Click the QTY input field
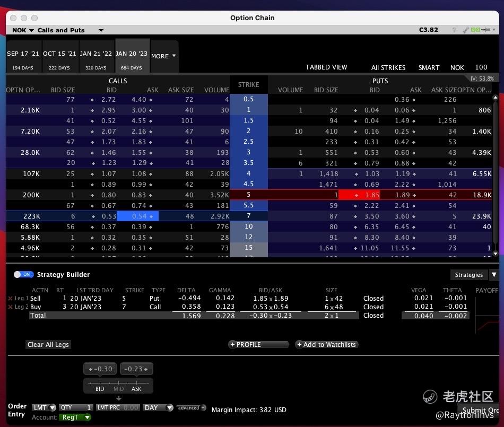This screenshot has height=427, width=504. pyautogui.click(x=76, y=407)
